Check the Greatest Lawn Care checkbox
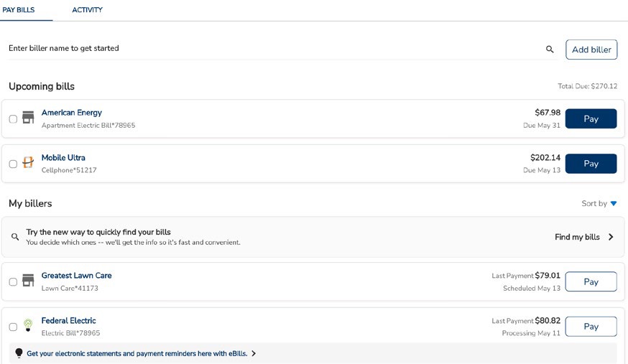Screen dimensions: 628x364 pos(13,282)
